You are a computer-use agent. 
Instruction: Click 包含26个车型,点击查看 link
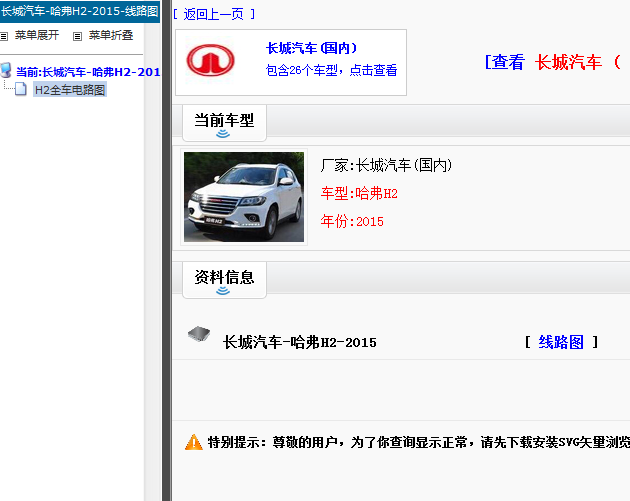(x=331, y=70)
